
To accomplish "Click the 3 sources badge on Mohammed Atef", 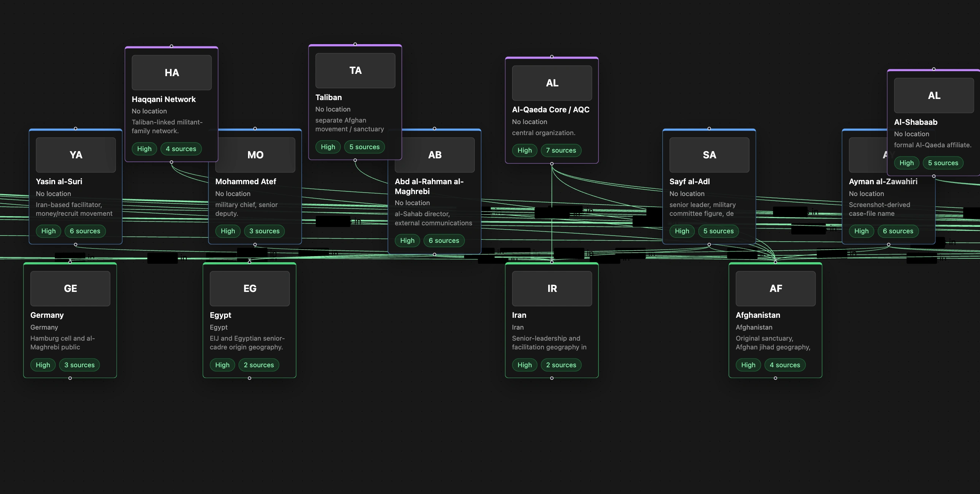I will (x=264, y=231).
